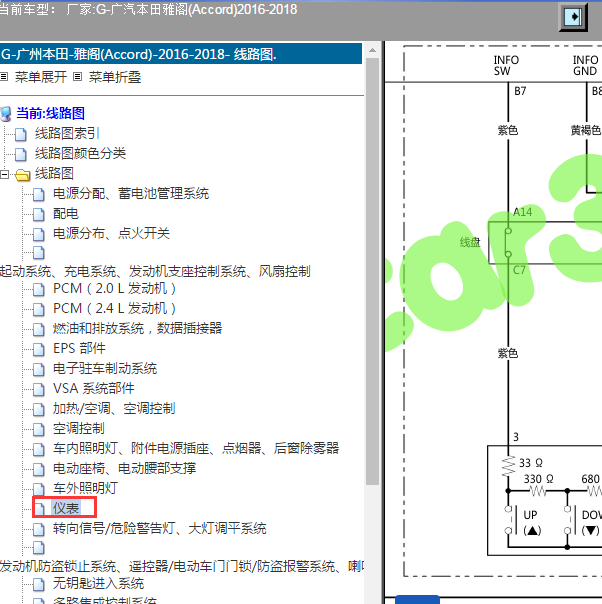This screenshot has width=602, height=604.
Task: Open 车内照明灯、附件电源插座 diagram
Action: (196, 448)
